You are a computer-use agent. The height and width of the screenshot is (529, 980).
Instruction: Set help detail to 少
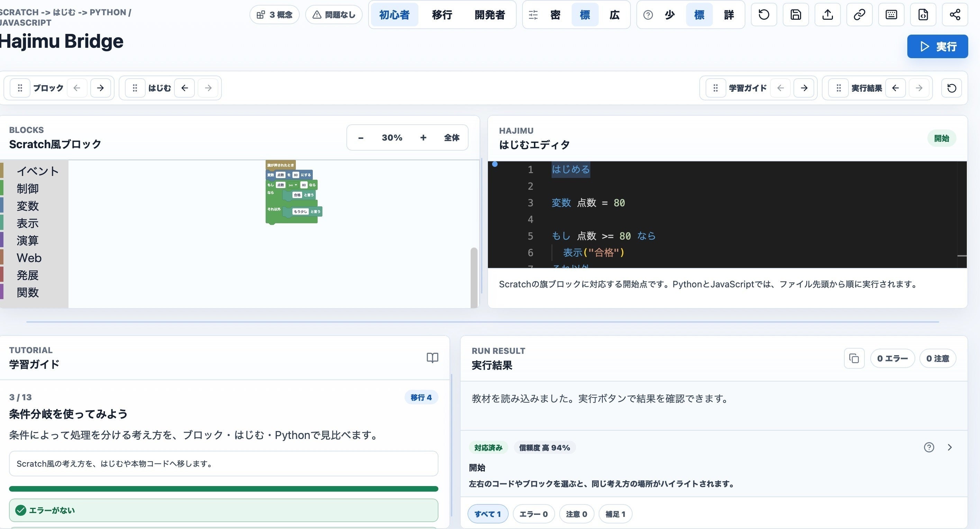click(x=670, y=15)
